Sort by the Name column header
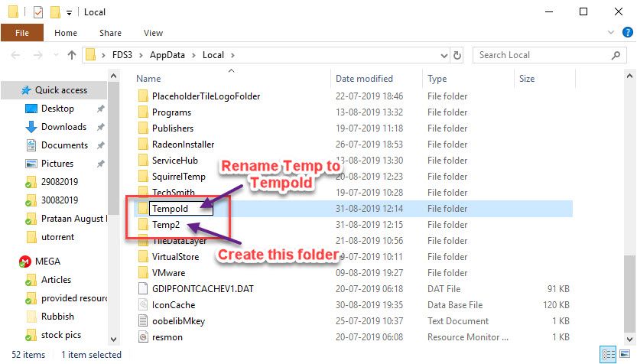This screenshot has height=364, width=637. point(148,79)
